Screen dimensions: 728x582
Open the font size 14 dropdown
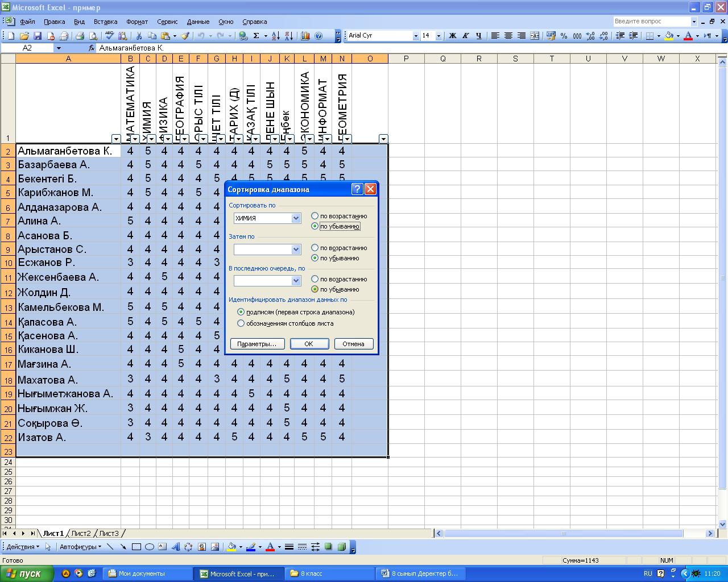point(439,36)
